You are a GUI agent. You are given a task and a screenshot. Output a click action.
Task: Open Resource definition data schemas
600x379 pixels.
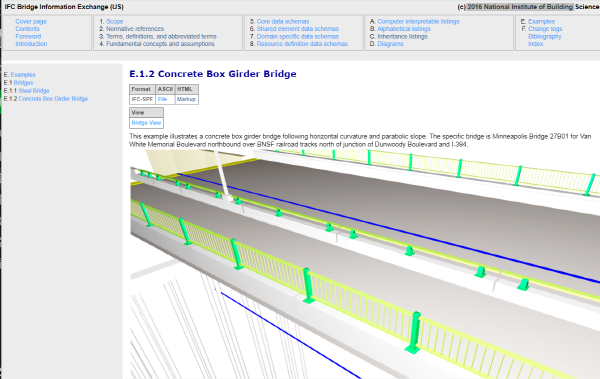[302, 44]
